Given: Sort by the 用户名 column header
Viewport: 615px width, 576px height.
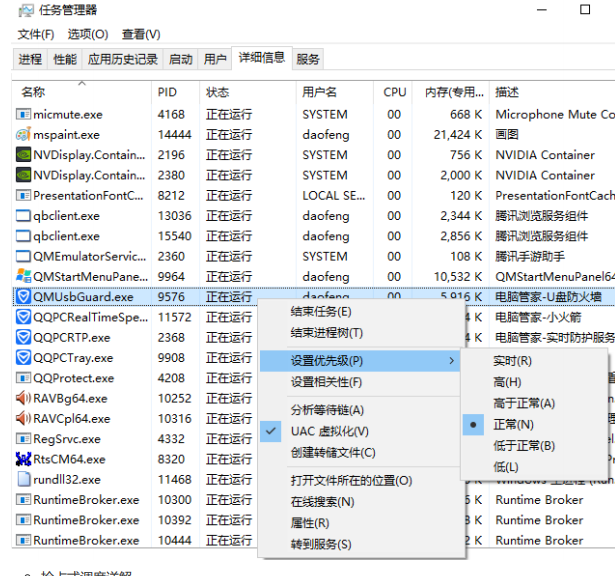Looking at the screenshot, I should (x=335, y=92).
